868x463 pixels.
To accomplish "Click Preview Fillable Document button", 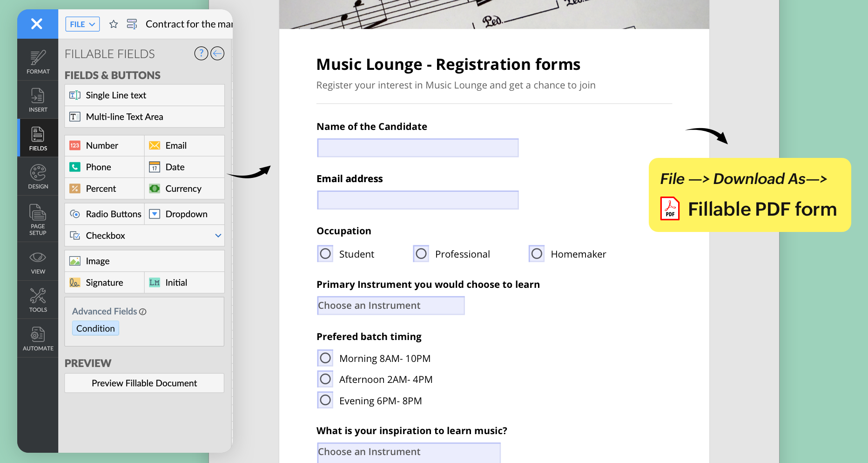I will coord(144,383).
